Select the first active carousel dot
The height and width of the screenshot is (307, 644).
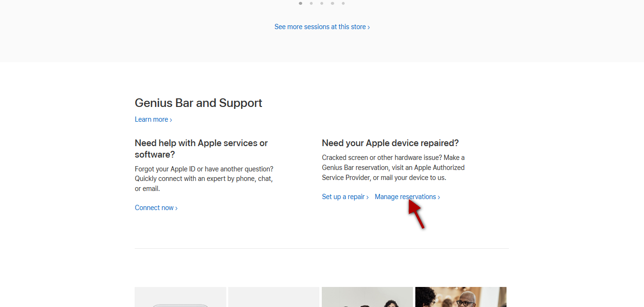coord(300,3)
